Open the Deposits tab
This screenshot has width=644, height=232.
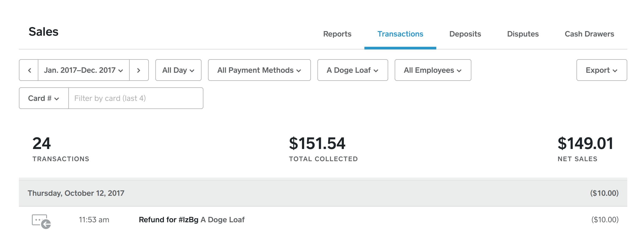click(x=465, y=34)
